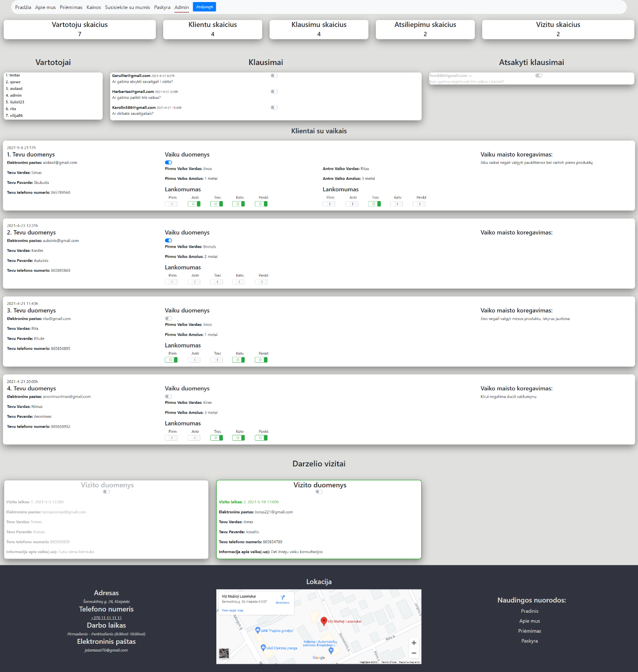638x672 pixels.
Task: Switch map to satellite thumbnail view
Action: pos(224,653)
